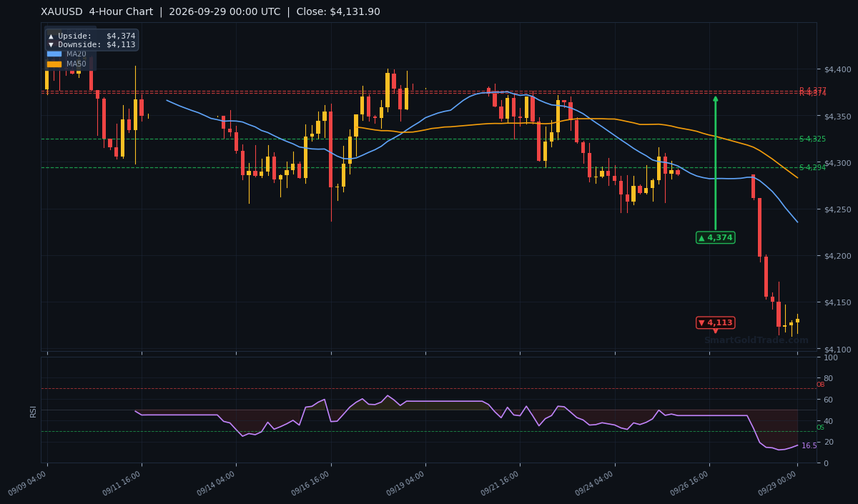Click the $4,200 price axis label

tap(837, 256)
